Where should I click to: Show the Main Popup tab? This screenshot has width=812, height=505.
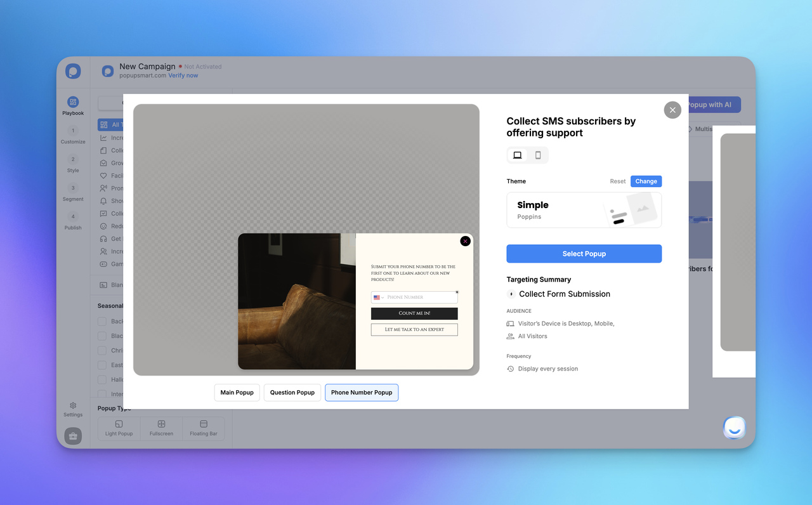point(237,393)
